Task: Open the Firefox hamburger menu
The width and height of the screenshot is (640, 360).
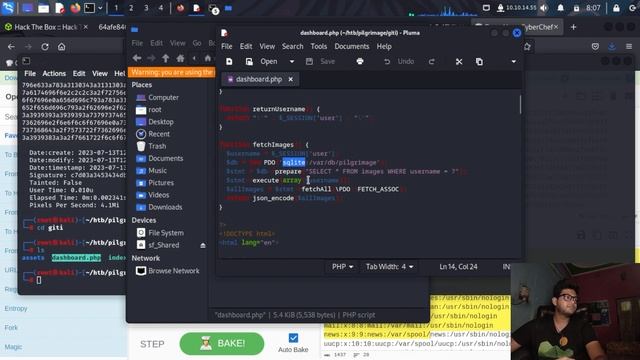Action: coord(629,47)
